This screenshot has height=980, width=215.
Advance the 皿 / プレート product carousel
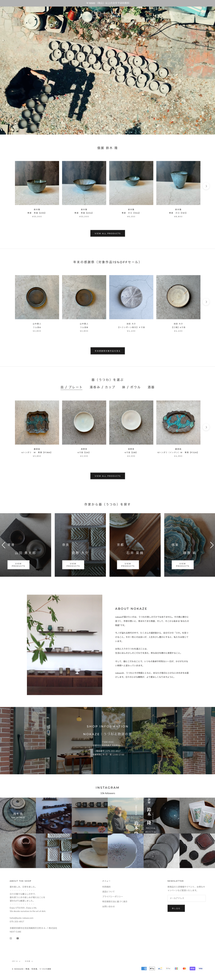206,427
